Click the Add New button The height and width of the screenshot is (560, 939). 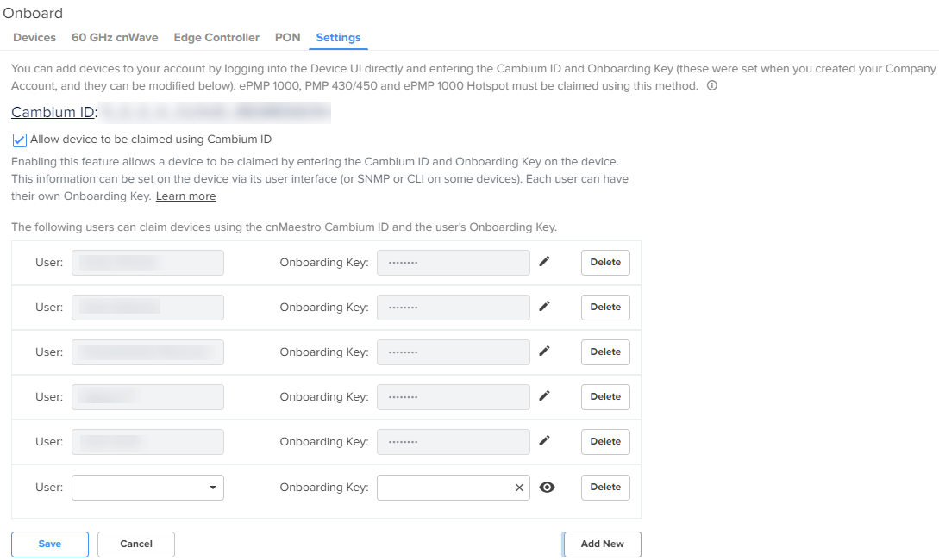point(602,544)
